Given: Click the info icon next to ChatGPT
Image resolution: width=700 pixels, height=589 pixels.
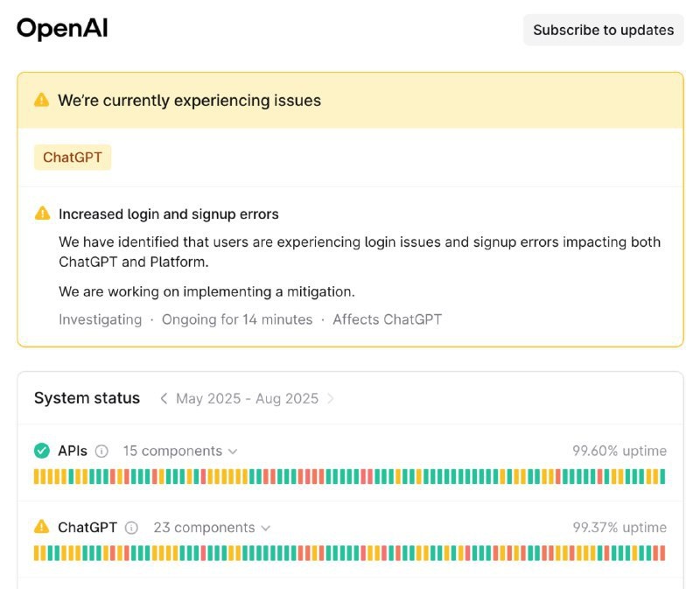Looking at the screenshot, I should click(131, 528).
